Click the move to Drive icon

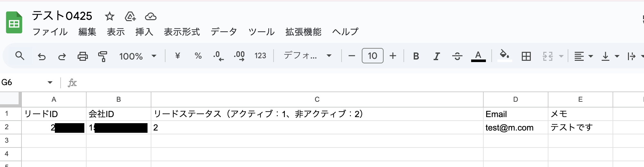[x=130, y=16]
